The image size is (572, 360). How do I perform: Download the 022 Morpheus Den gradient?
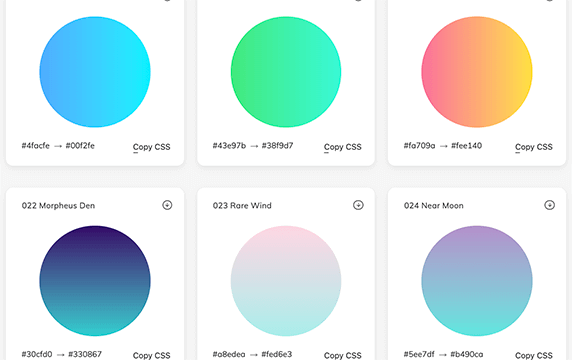167,205
